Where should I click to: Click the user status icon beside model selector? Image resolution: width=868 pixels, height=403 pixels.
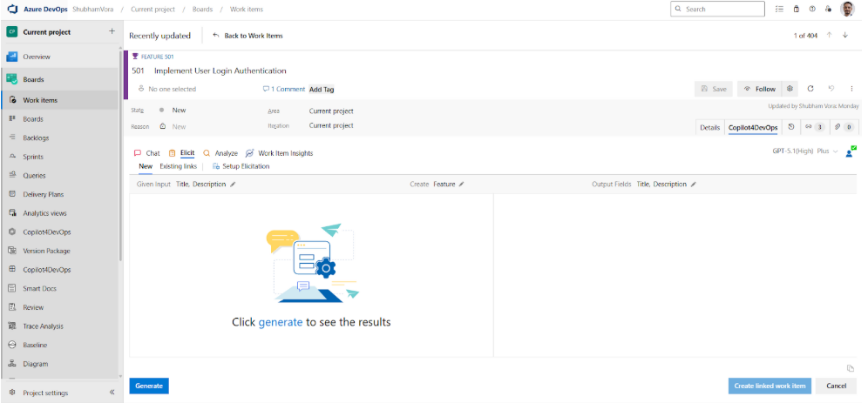pos(851,151)
